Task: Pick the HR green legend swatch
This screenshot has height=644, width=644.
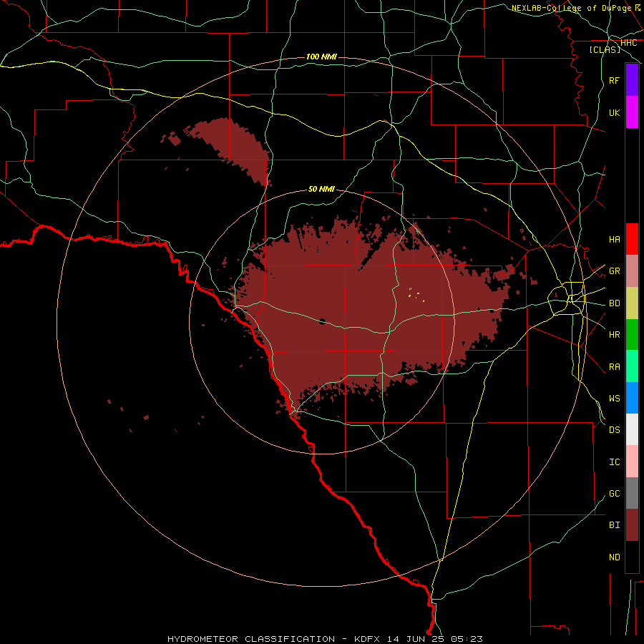Action: 632,335
